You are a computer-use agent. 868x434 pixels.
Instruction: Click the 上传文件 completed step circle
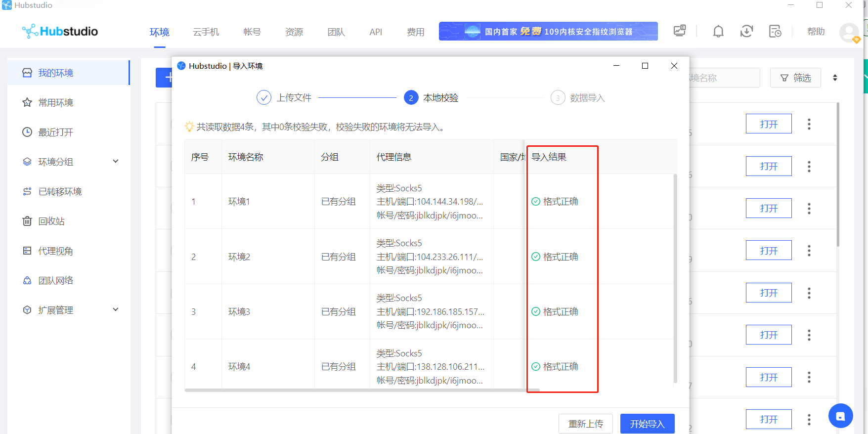pos(264,98)
